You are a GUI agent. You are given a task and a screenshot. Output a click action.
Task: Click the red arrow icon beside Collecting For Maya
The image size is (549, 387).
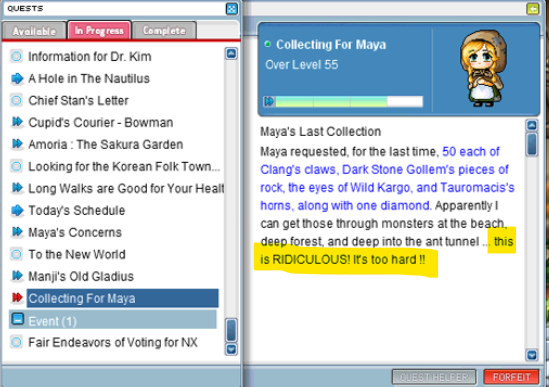[17, 298]
